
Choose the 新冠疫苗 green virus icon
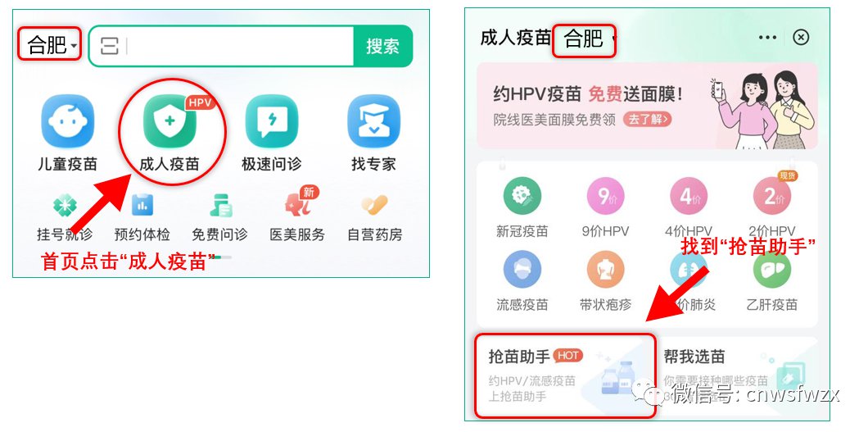[522, 197]
